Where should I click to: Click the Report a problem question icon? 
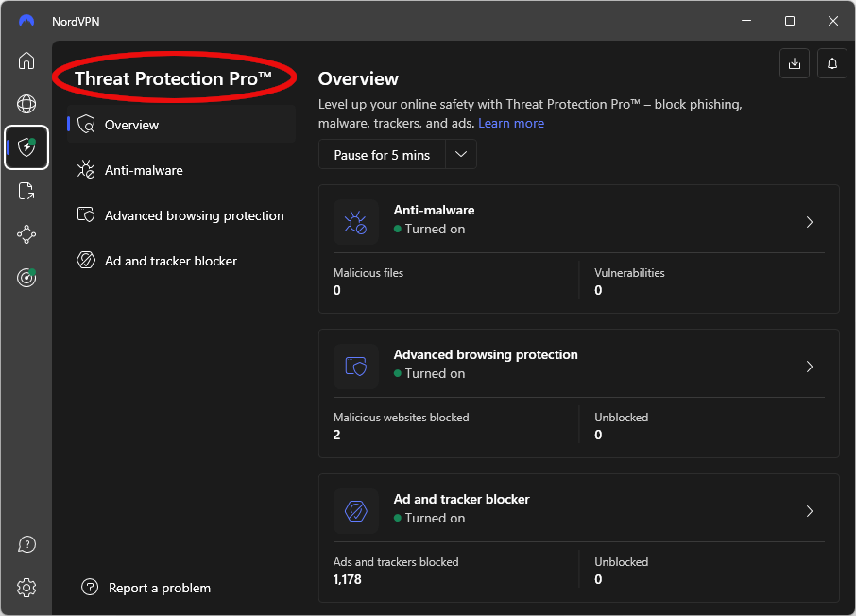coord(90,587)
